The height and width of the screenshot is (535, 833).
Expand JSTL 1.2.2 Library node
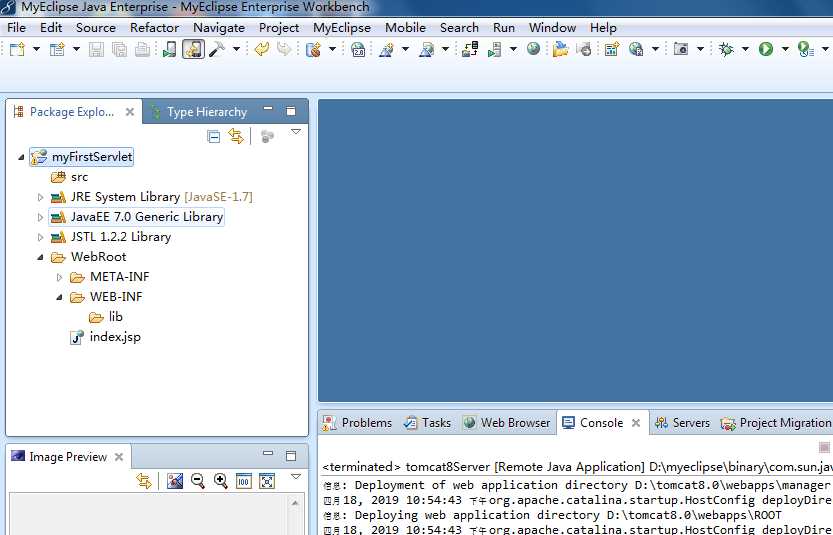40,237
